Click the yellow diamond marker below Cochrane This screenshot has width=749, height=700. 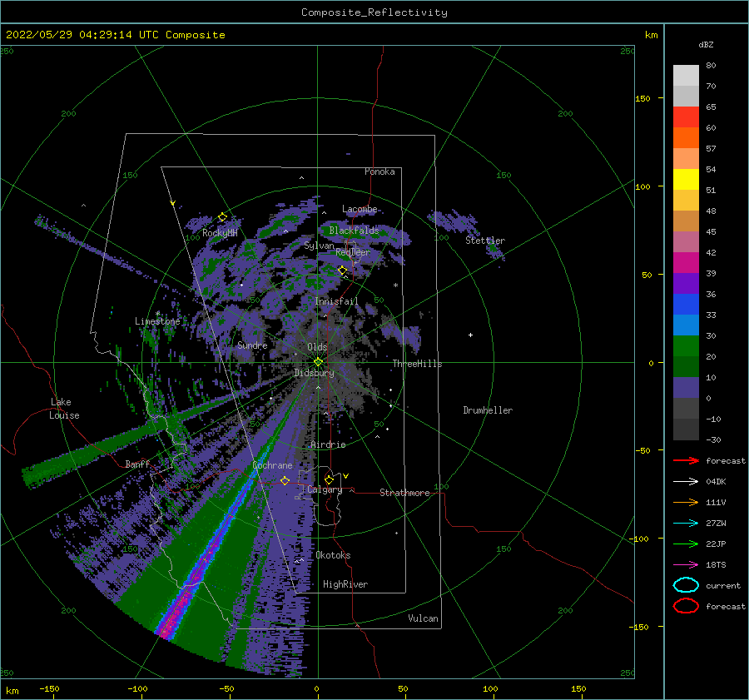point(285,480)
